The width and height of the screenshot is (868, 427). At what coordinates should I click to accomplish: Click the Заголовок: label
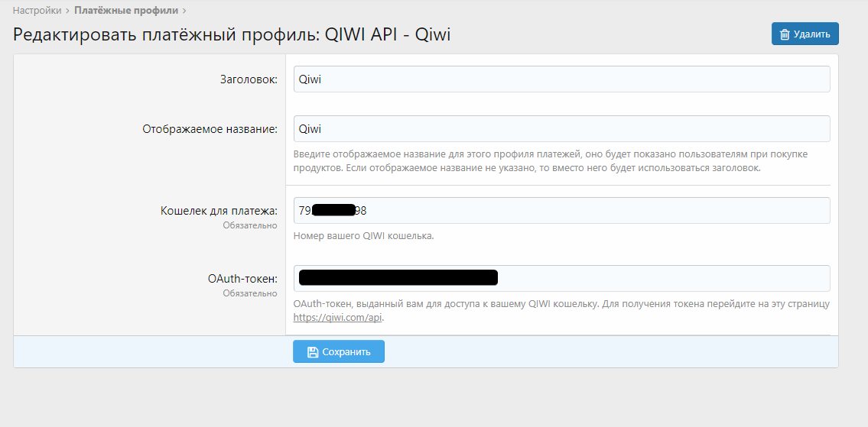click(249, 79)
